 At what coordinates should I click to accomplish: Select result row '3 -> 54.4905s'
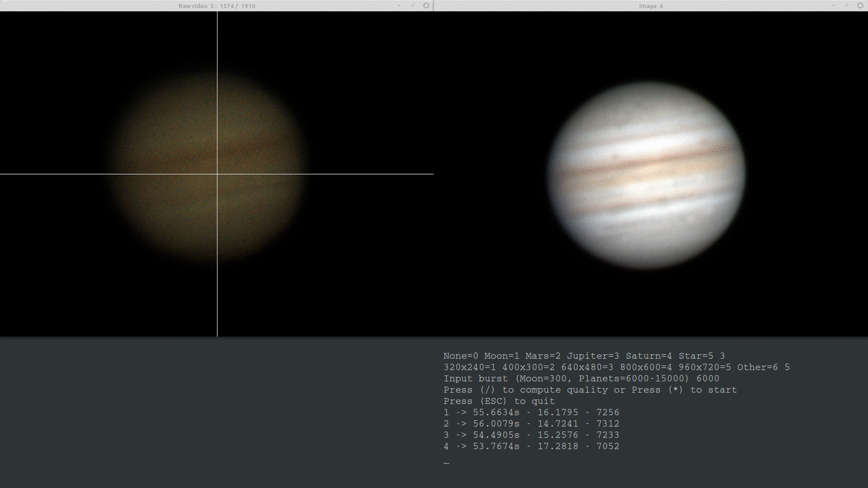click(531, 435)
